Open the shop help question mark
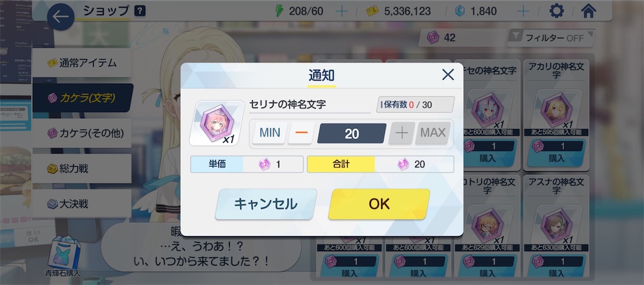This screenshot has height=285, width=644. click(x=140, y=11)
